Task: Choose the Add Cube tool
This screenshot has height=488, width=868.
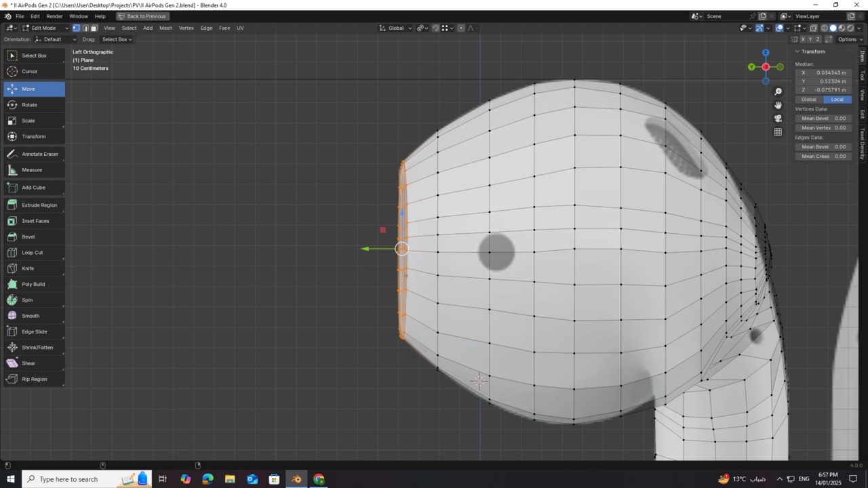Action: click(34, 187)
